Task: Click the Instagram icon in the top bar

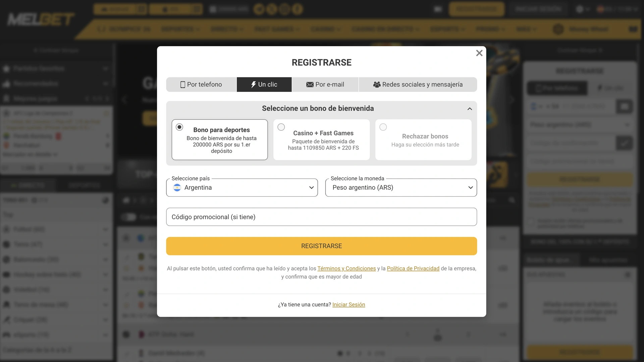Action: 284,9
